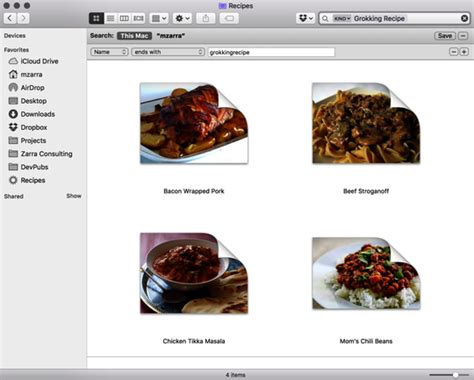
Task: Go back with the back arrow
Action: 10,18
